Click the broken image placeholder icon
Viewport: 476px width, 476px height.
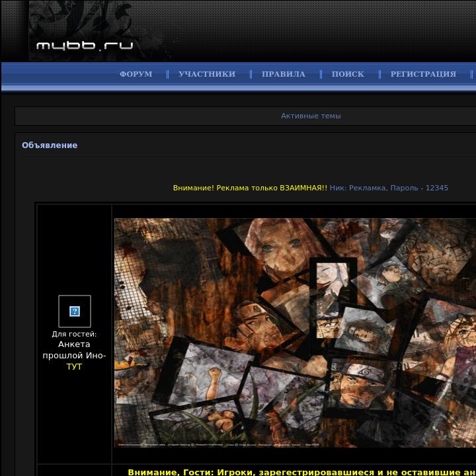75,311
